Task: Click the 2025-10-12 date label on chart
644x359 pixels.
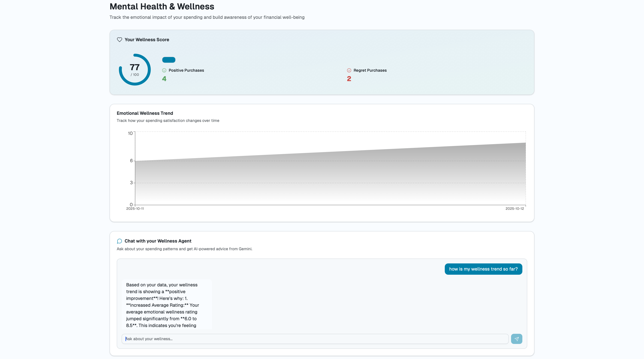Action: click(514, 209)
